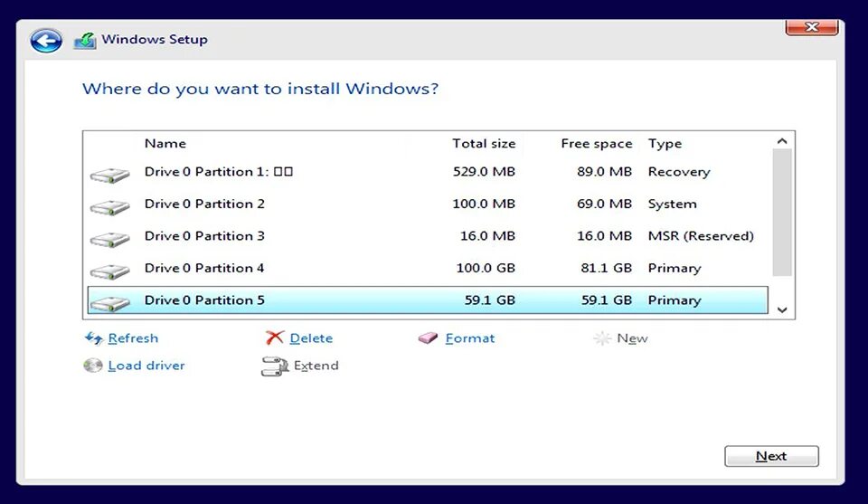
Task: Close the Windows Setup window
Action: [812, 27]
